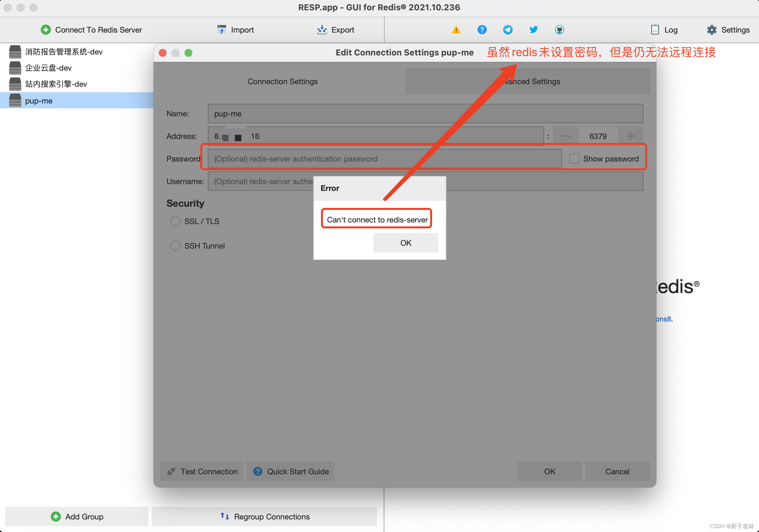Open the Import icon in toolbar
This screenshot has width=759, height=532.
221,30
